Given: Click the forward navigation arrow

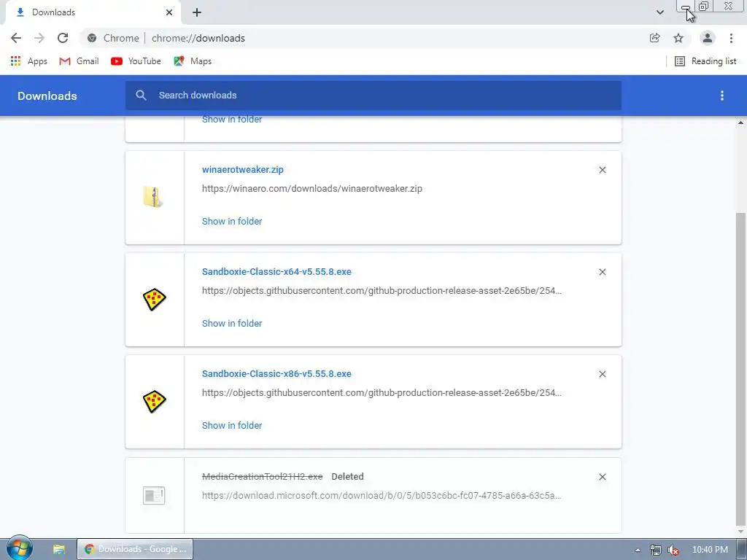Looking at the screenshot, I should [39, 38].
